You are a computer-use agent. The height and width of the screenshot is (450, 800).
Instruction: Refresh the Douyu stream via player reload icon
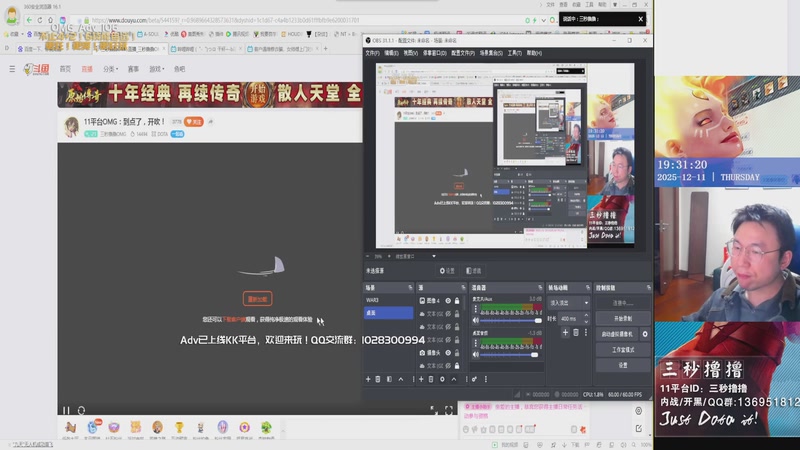81,410
